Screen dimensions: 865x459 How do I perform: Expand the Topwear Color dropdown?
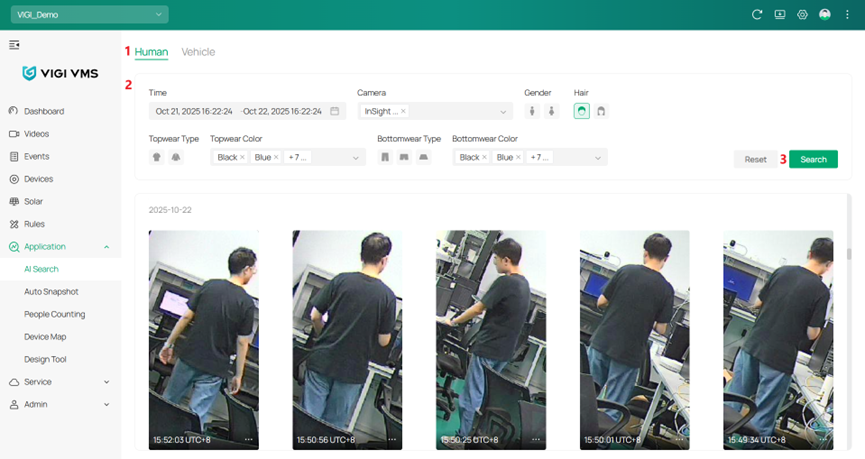coord(355,158)
